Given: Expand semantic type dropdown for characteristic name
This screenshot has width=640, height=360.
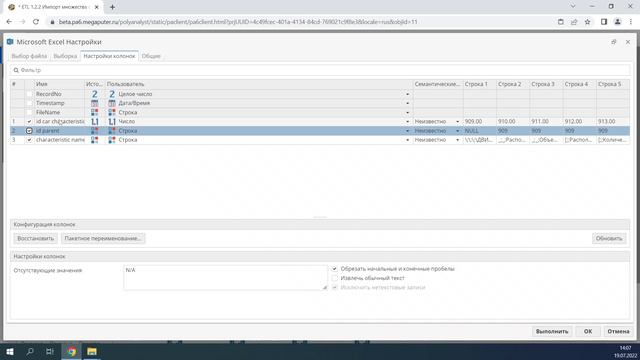Looking at the screenshot, I should (x=458, y=140).
